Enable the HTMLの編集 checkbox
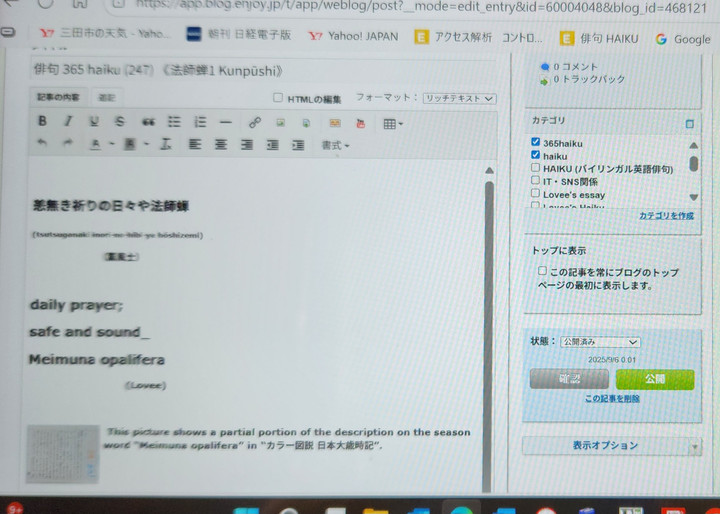Screen dimensions: 720x514 coord(278,98)
